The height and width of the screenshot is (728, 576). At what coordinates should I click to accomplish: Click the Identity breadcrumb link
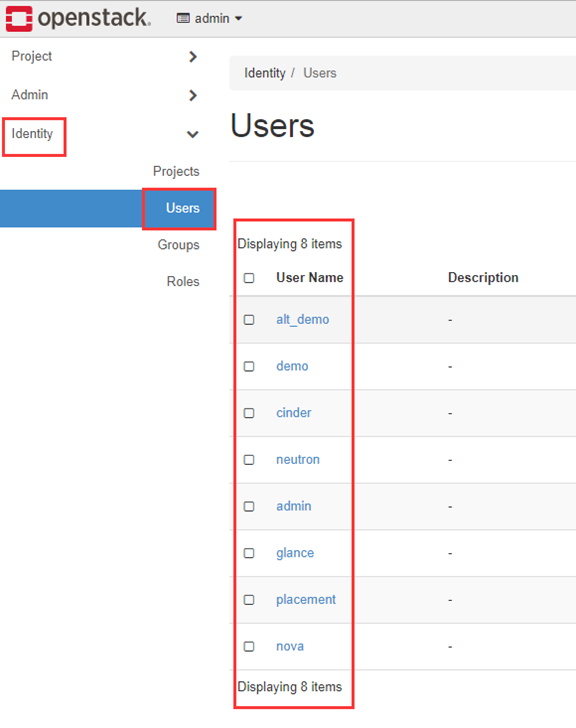pyautogui.click(x=265, y=73)
